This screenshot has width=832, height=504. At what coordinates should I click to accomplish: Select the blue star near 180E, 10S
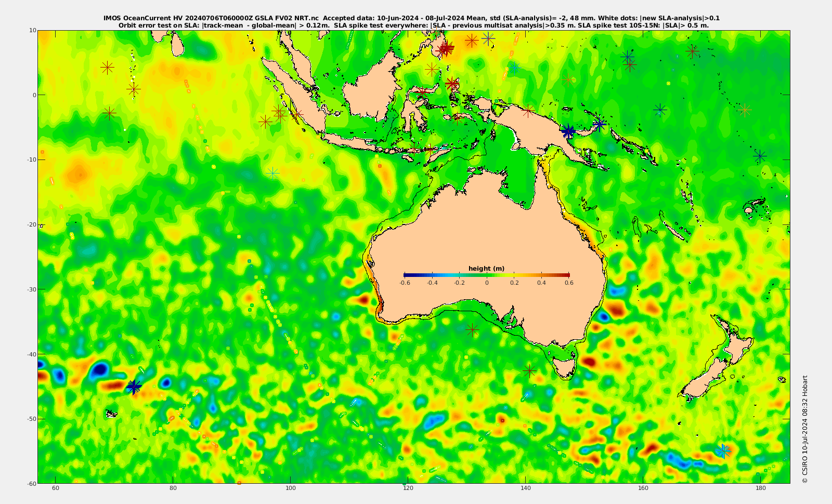[x=760, y=155]
